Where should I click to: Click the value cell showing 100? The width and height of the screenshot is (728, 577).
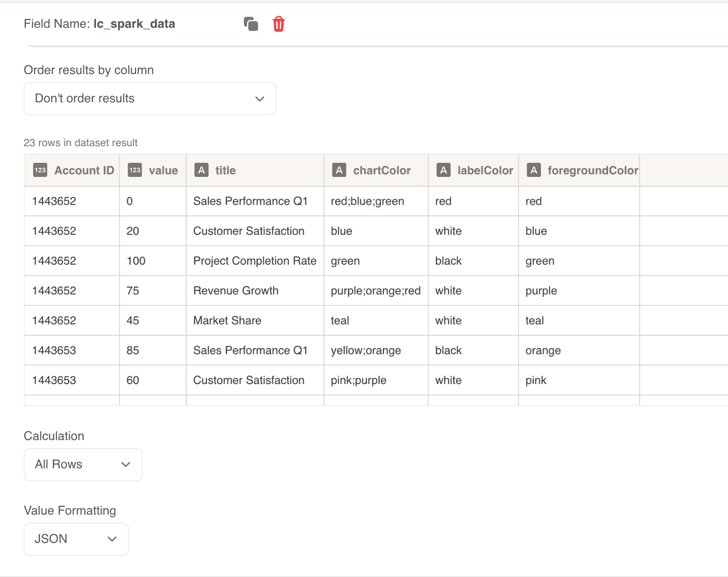[153, 261]
